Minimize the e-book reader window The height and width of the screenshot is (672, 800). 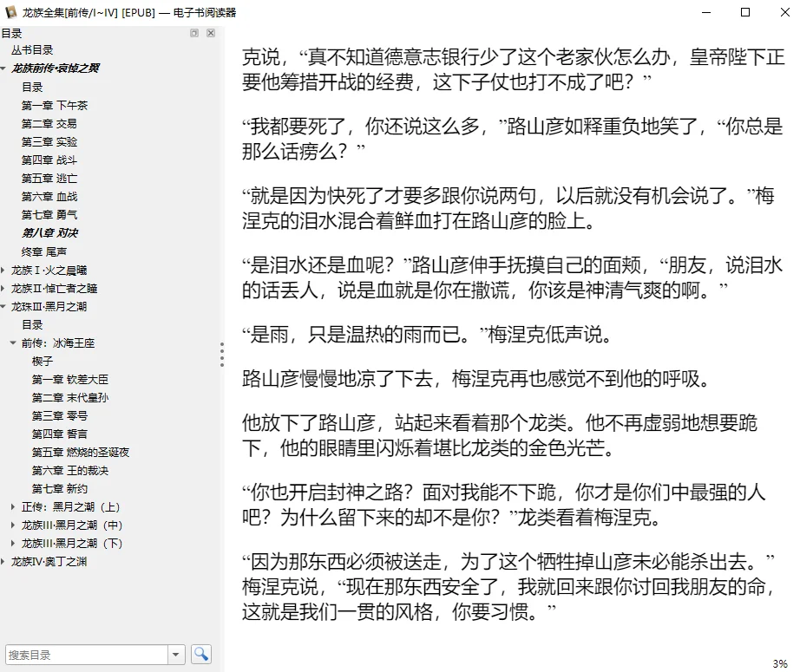tap(706, 12)
